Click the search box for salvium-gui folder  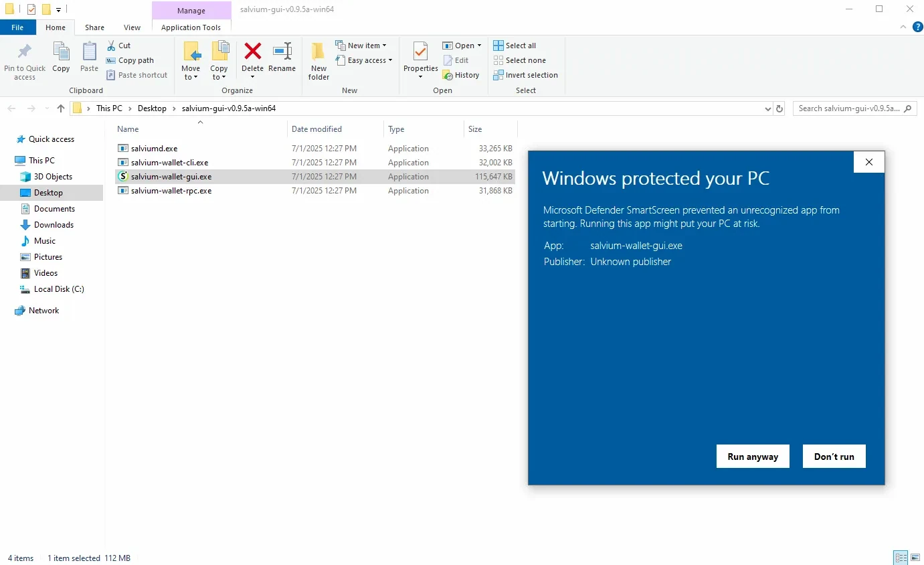pos(848,108)
